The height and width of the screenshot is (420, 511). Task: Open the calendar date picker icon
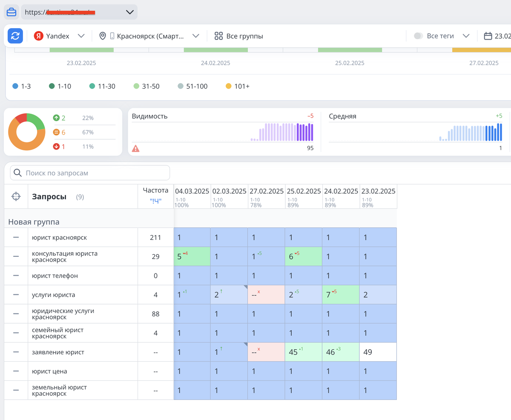pos(488,36)
